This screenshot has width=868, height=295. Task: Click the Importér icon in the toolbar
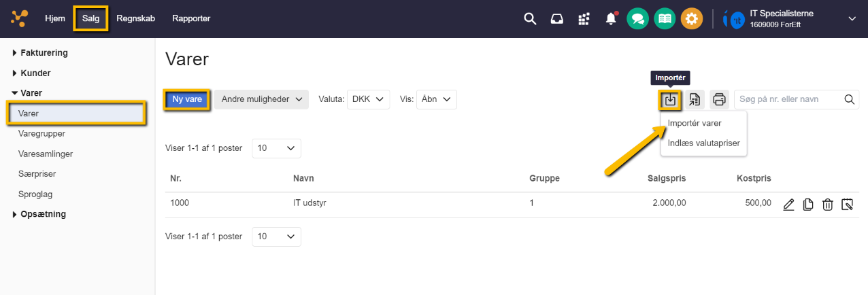point(670,99)
